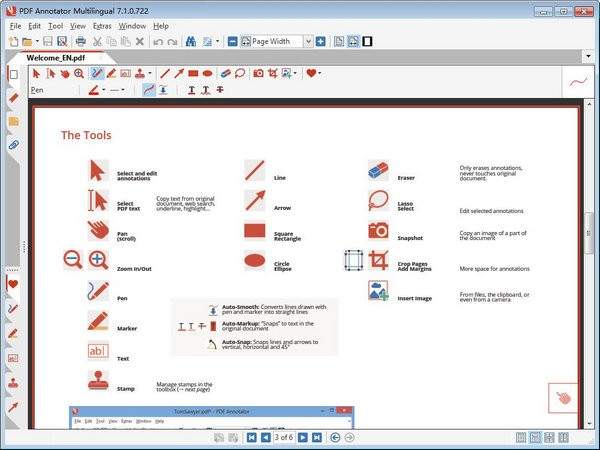Click the page number field showing 3 of 6

pos(284,437)
